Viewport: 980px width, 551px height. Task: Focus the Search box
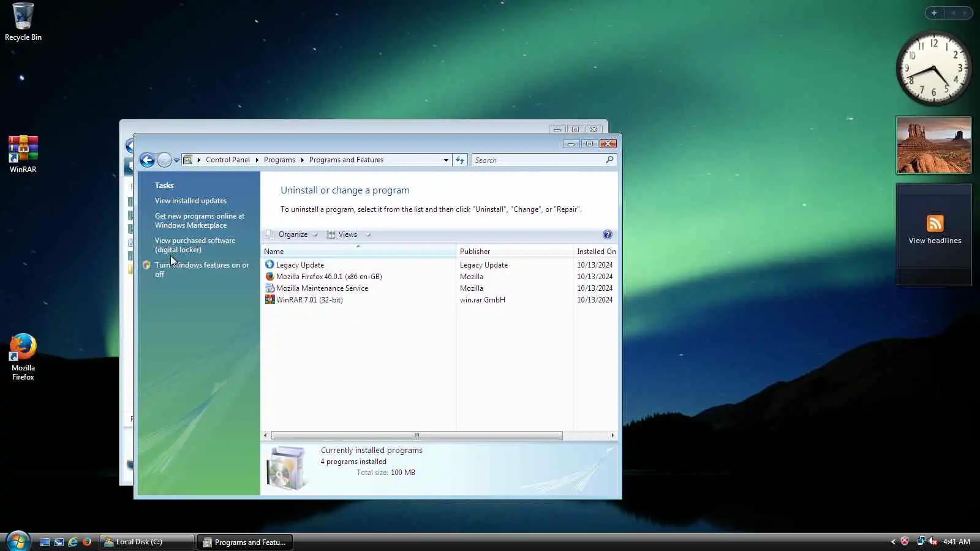[538, 160]
